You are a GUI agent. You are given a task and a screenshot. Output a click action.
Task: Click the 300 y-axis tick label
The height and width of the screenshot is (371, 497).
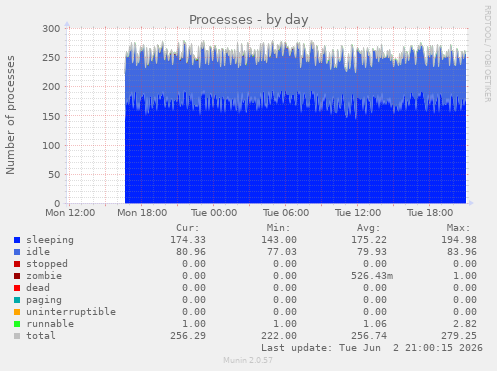click(51, 29)
